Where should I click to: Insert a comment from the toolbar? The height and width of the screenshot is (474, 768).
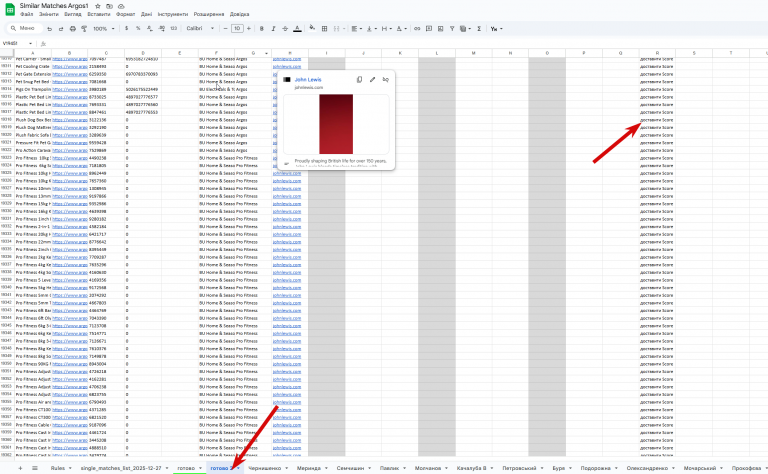429,28
